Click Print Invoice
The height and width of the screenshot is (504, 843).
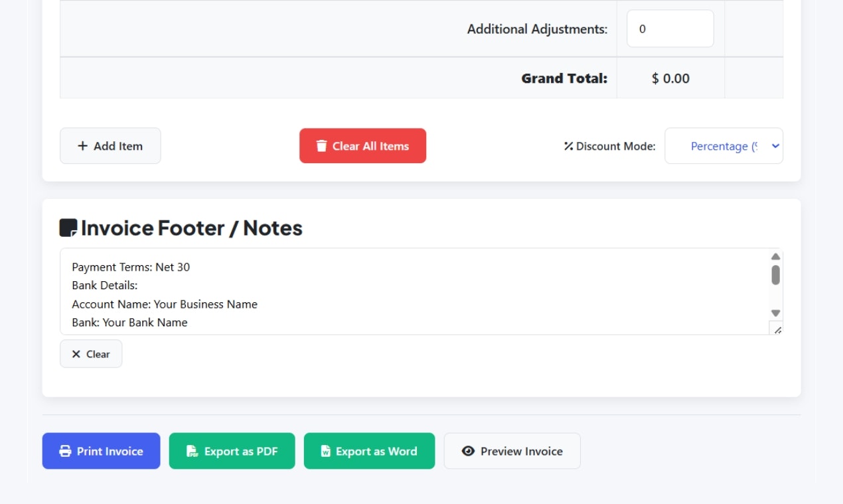[101, 451]
